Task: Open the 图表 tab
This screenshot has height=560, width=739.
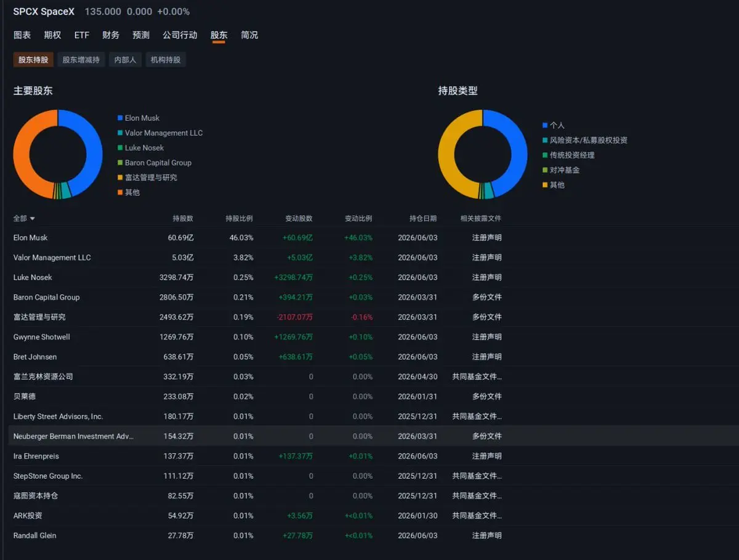Action: click(x=22, y=35)
